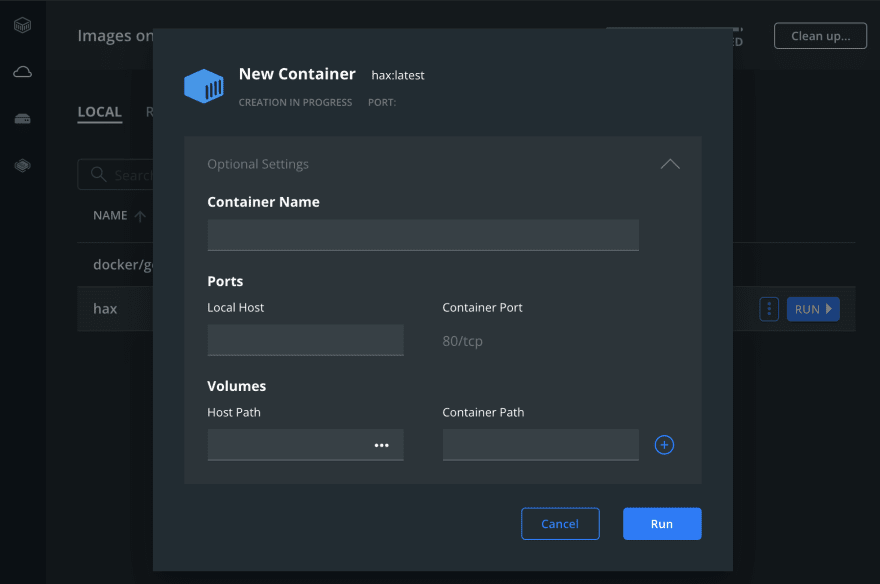Sort by NAME column arrow
The height and width of the screenshot is (584, 880).
tap(140, 216)
